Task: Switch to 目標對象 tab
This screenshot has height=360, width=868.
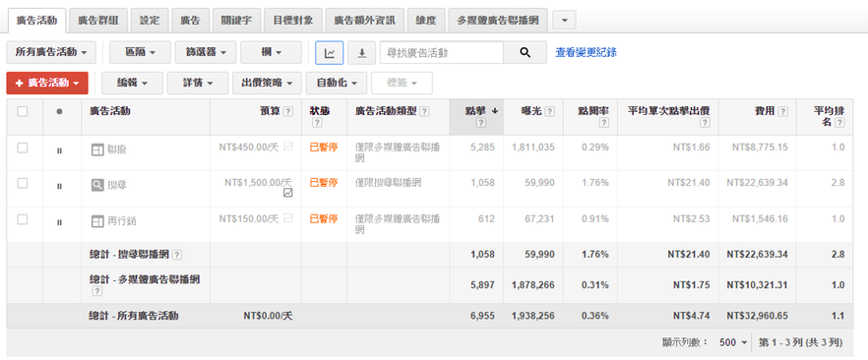Action: point(293,21)
